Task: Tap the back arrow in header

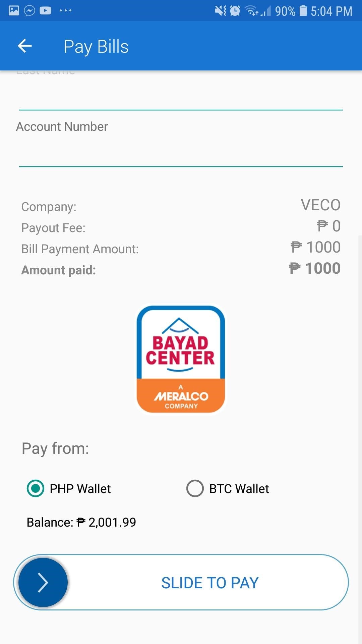Action: tap(25, 46)
